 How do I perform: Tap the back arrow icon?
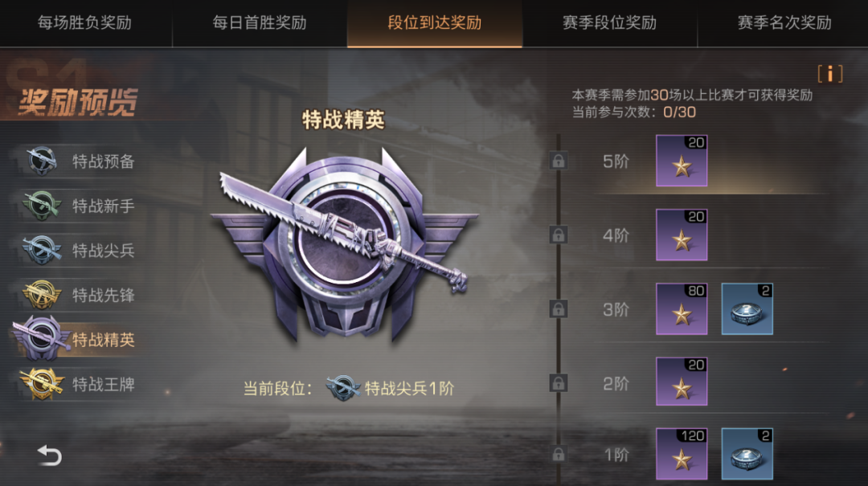pos(49,455)
